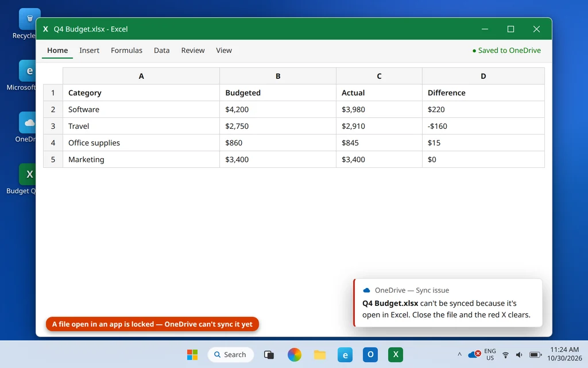
Task: Select the Category header cell
Action: click(141, 93)
